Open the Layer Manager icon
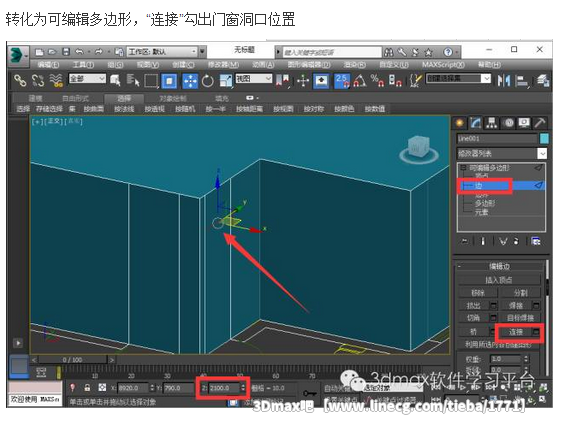Image resolution: width=565 pixels, height=425 pixels. pos(543,81)
